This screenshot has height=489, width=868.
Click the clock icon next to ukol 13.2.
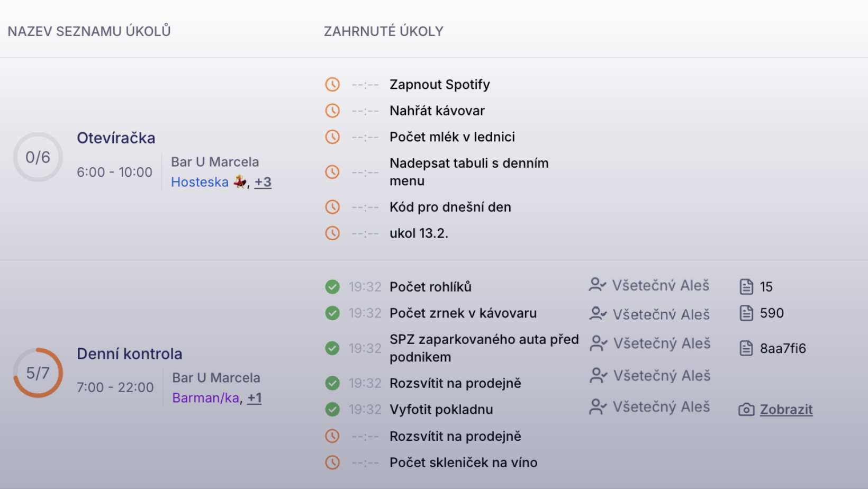tap(332, 233)
